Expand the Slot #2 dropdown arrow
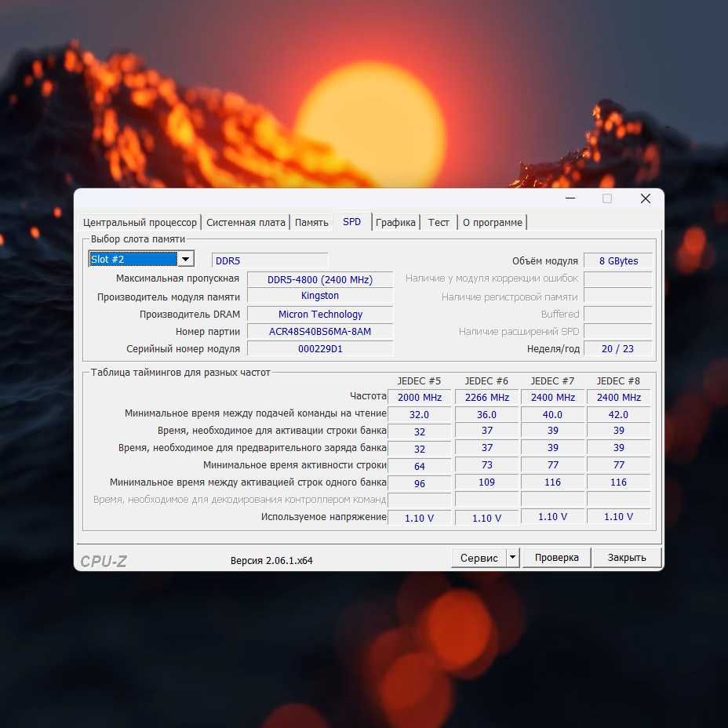728x728 pixels. click(186, 259)
